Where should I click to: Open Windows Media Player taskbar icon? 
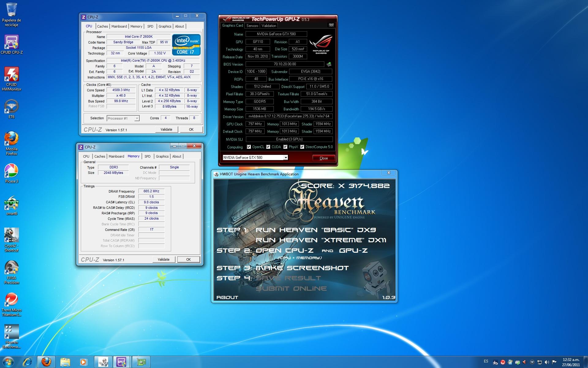click(x=83, y=362)
